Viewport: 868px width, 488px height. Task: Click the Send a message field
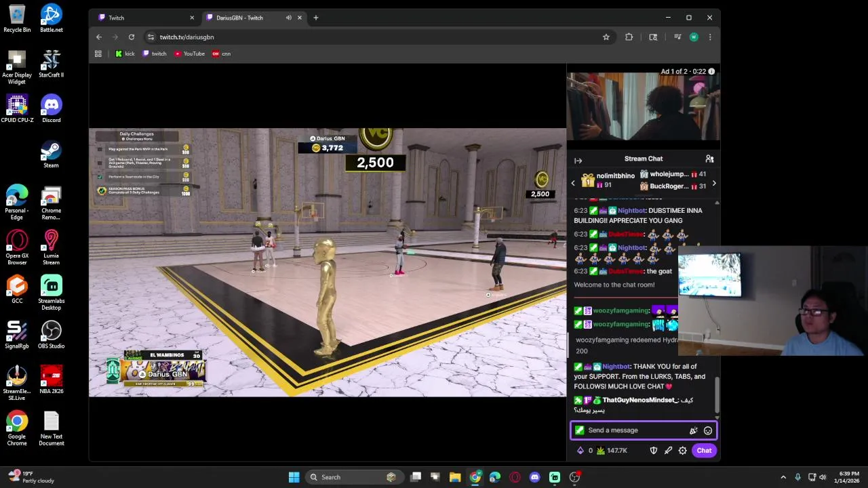click(643, 430)
